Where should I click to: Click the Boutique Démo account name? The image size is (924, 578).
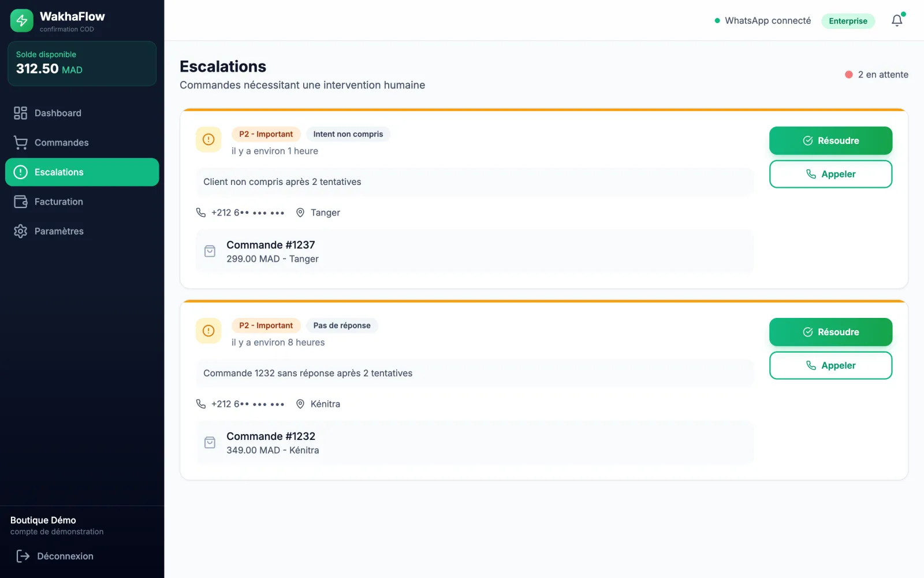[43, 520]
